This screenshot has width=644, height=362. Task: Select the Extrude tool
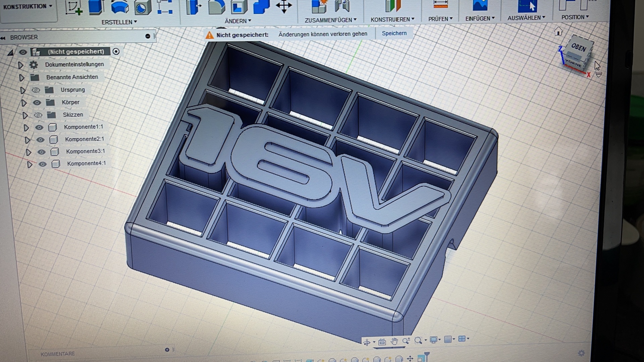[96, 7]
